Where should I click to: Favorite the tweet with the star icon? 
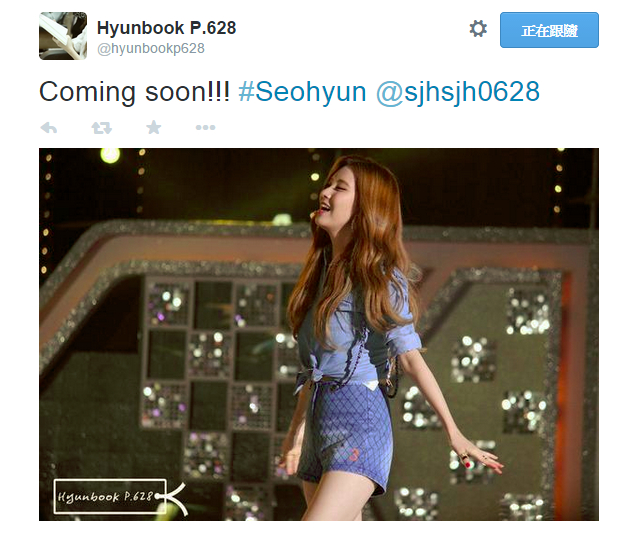coord(154,127)
